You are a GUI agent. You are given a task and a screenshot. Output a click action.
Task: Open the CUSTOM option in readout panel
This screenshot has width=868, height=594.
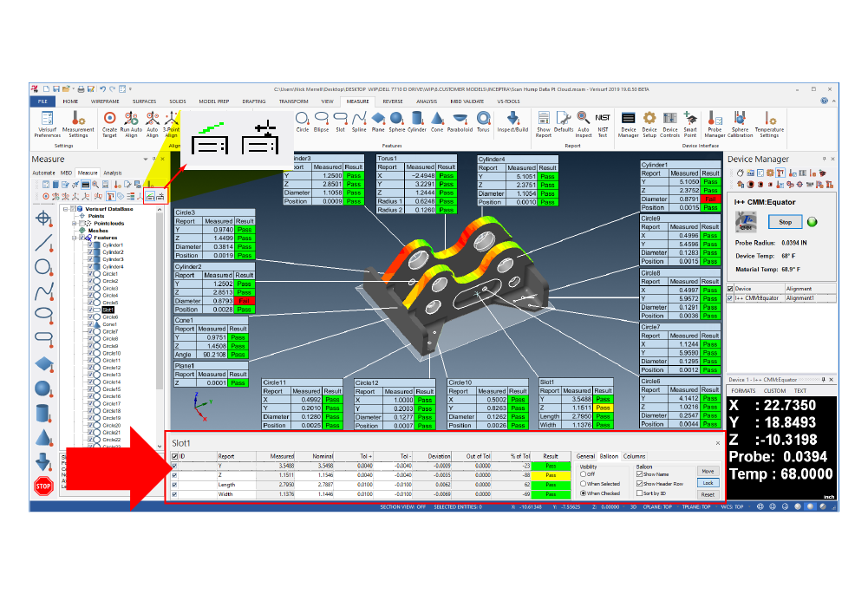pyautogui.click(x=774, y=390)
